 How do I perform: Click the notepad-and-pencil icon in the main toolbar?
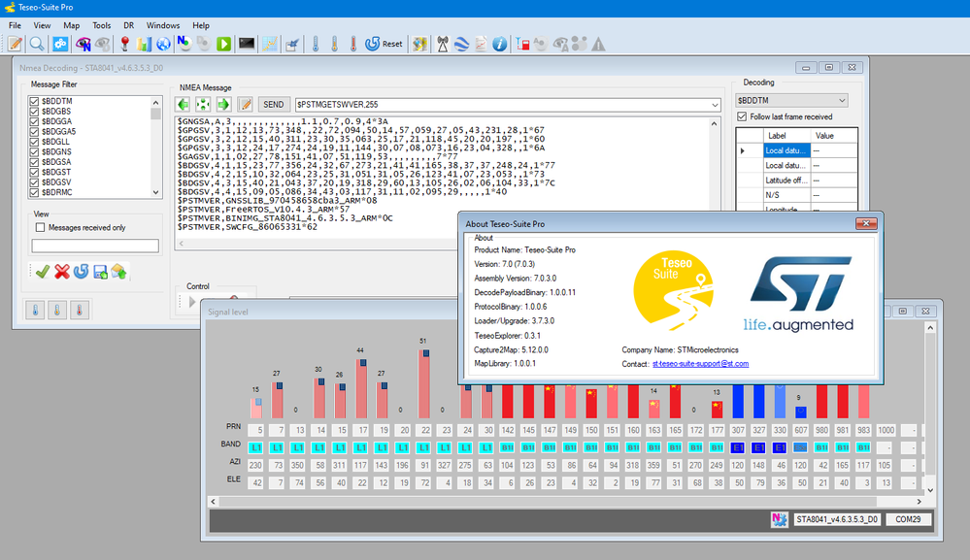coord(16,44)
